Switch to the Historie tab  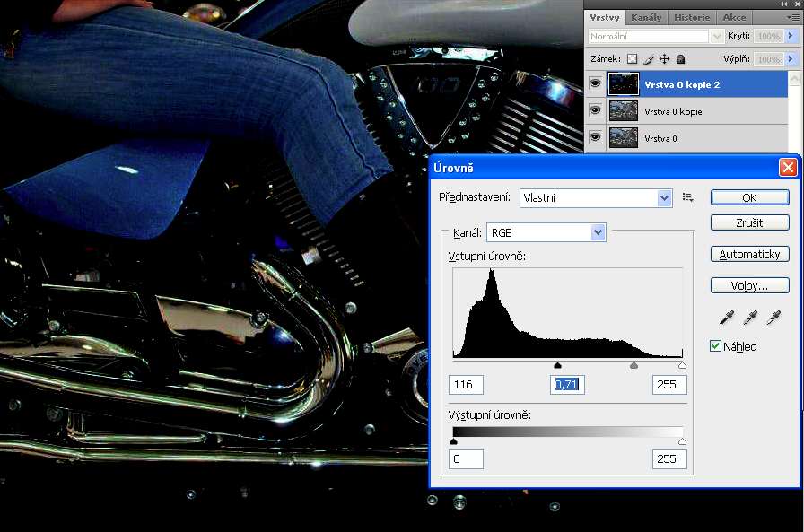click(692, 17)
